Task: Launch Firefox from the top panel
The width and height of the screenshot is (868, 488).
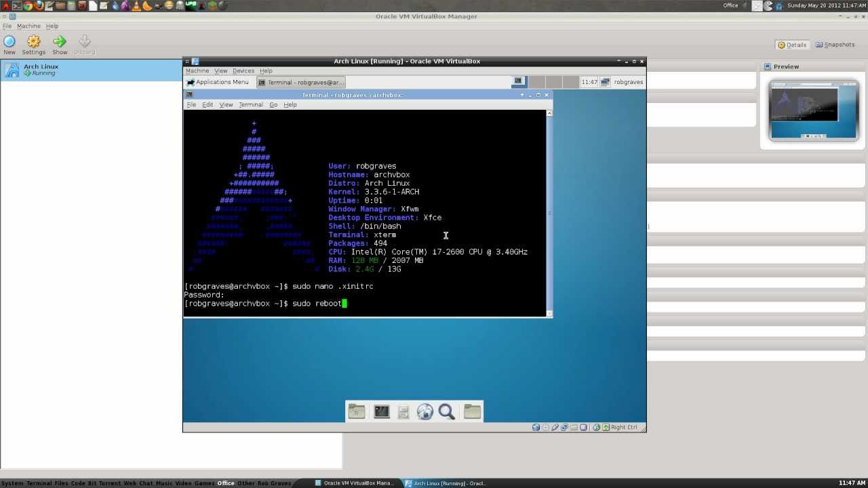Action: (39, 5)
